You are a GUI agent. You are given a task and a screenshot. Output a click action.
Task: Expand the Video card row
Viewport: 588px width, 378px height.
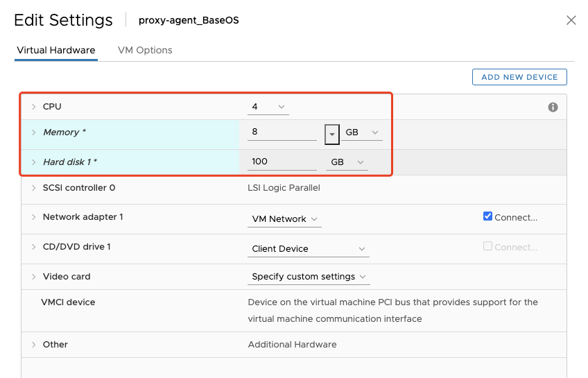click(x=33, y=277)
